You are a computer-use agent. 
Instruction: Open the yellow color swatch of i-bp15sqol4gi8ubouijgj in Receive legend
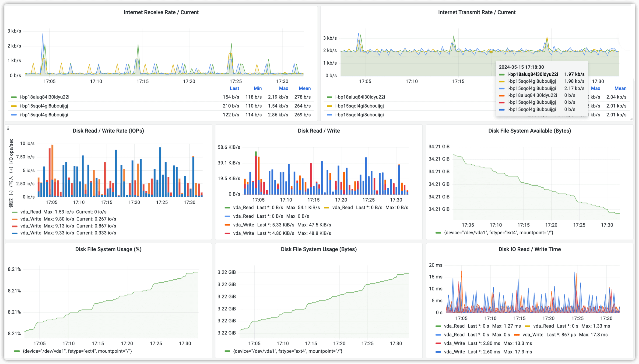click(14, 106)
